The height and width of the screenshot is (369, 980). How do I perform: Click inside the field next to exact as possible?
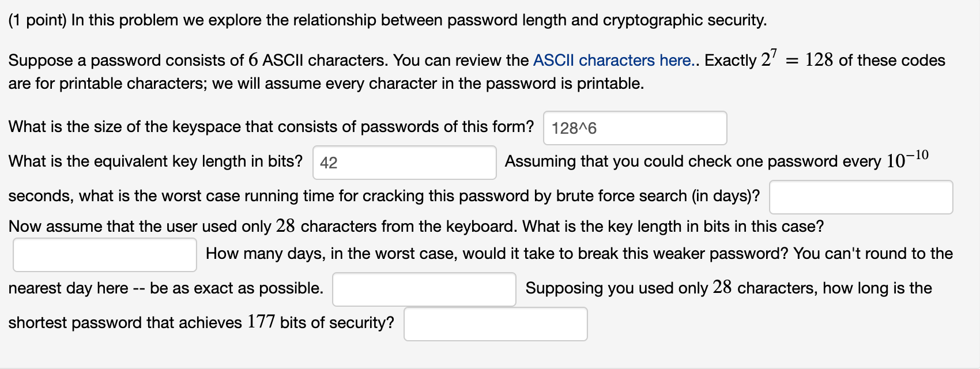424,289
